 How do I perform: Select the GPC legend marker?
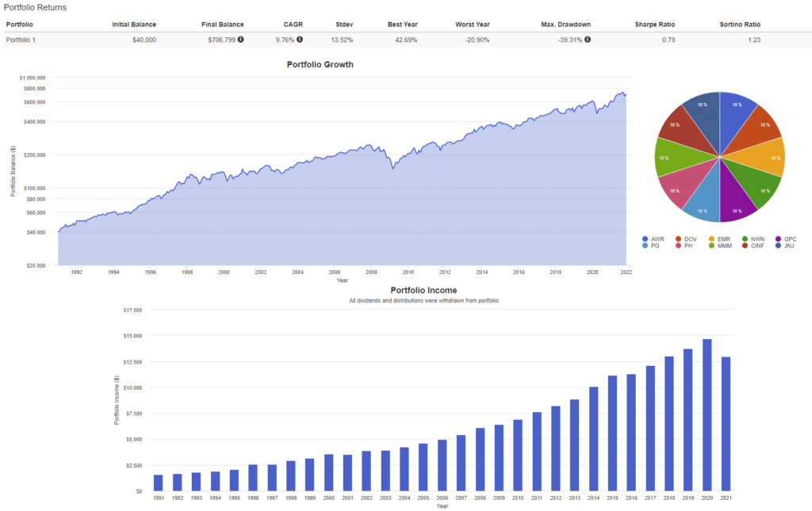pyautogui.click(x=778, y=238)
